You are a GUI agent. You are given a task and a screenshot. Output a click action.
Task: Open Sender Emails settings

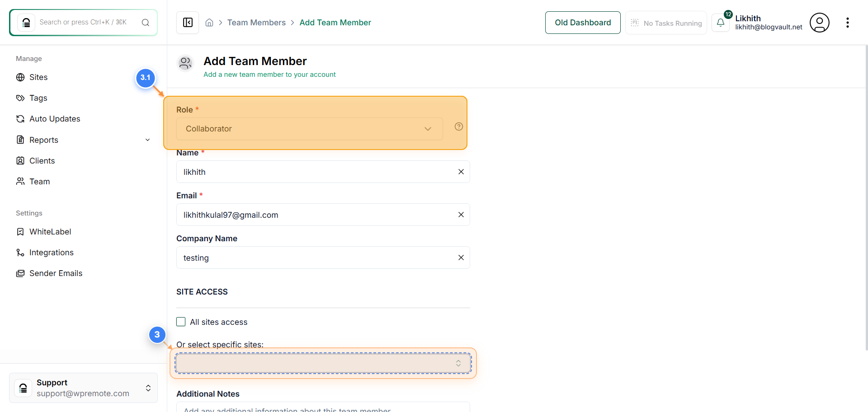coord(56,273)
